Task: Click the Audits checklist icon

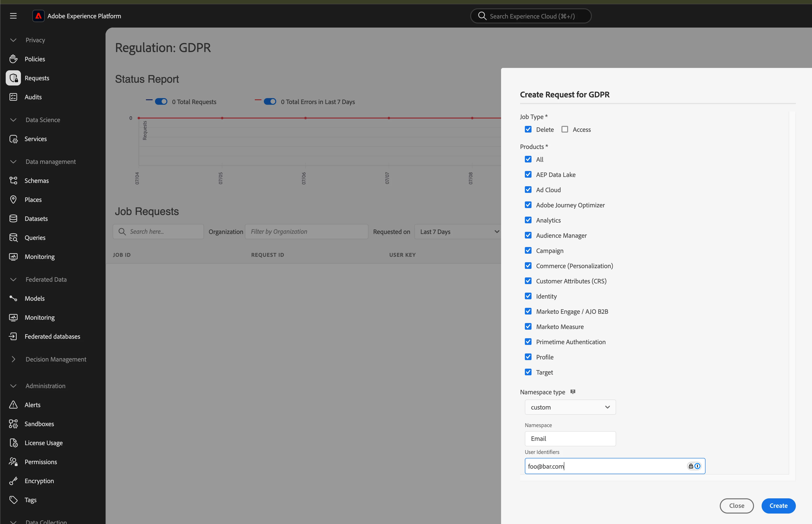Action: pos(13,97)
